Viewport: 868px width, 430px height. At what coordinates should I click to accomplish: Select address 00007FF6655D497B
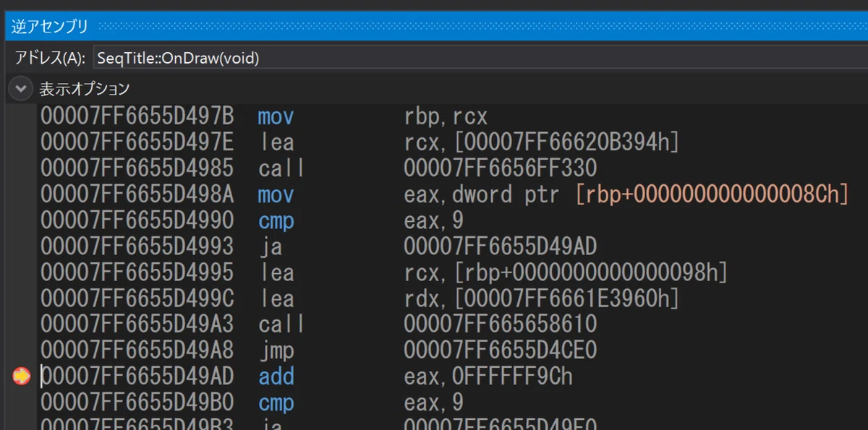(137, 116)
